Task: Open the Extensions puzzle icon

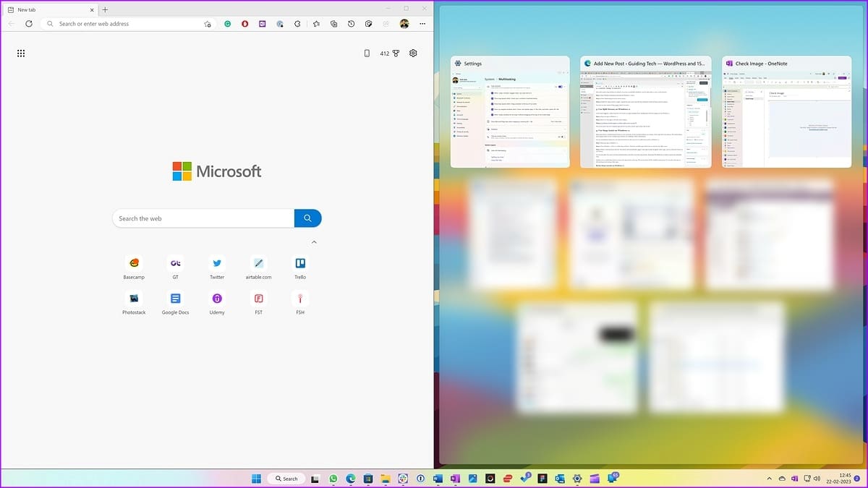Action: click(297, 24)
